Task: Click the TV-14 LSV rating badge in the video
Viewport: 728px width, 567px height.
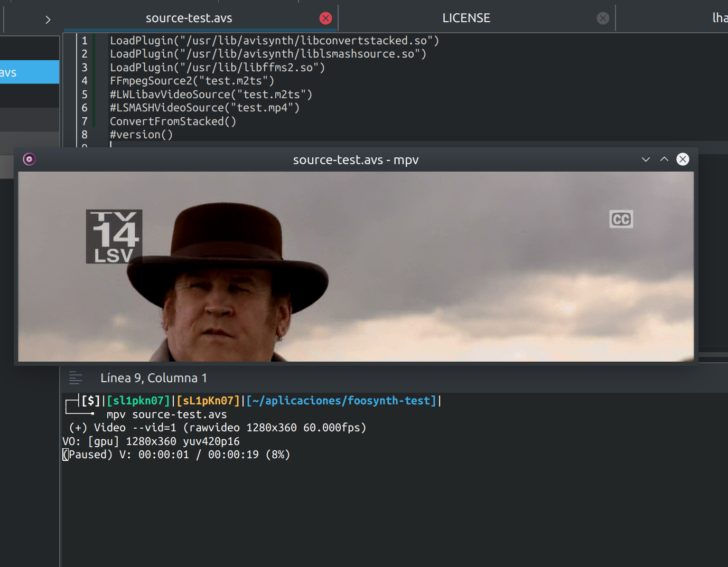Action: tap(114, 236)
